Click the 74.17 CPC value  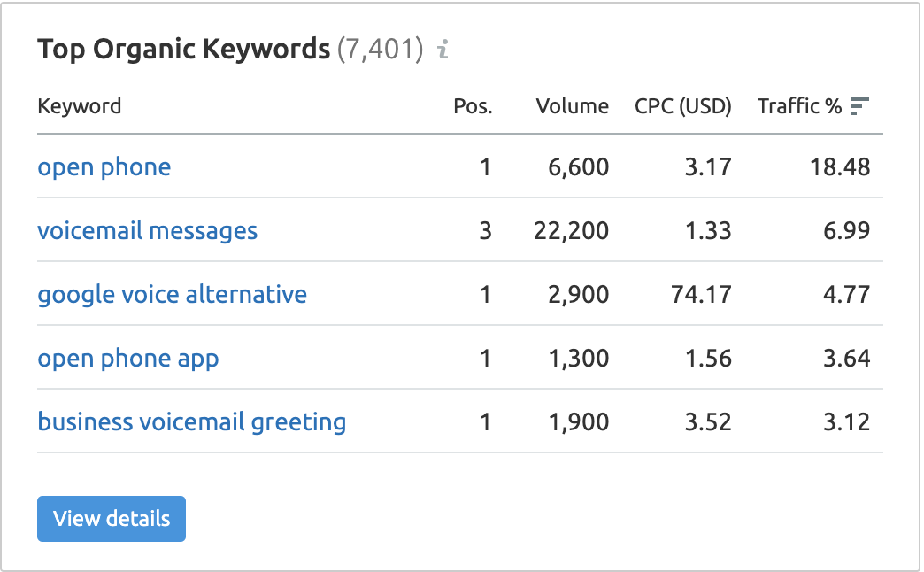(701, 294)
